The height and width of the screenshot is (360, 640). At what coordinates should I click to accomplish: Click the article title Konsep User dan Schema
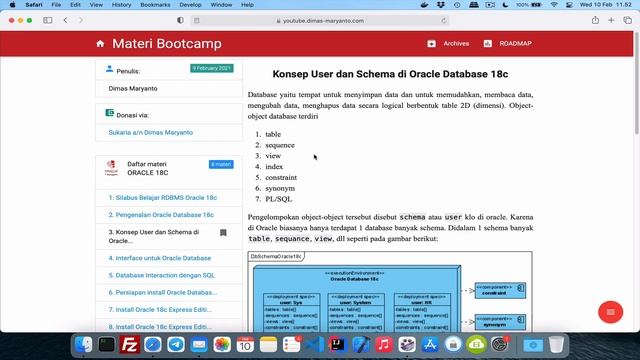(x=390, y=74)
